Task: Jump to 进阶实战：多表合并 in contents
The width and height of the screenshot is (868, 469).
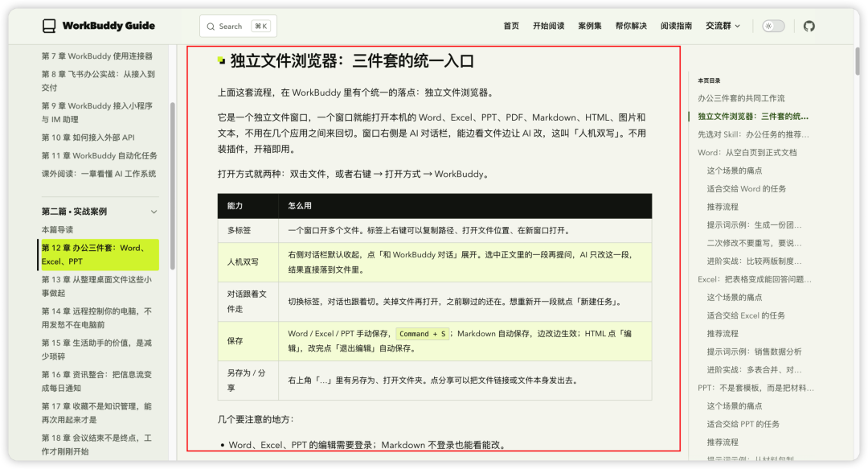Action: [x=754, y=370]
